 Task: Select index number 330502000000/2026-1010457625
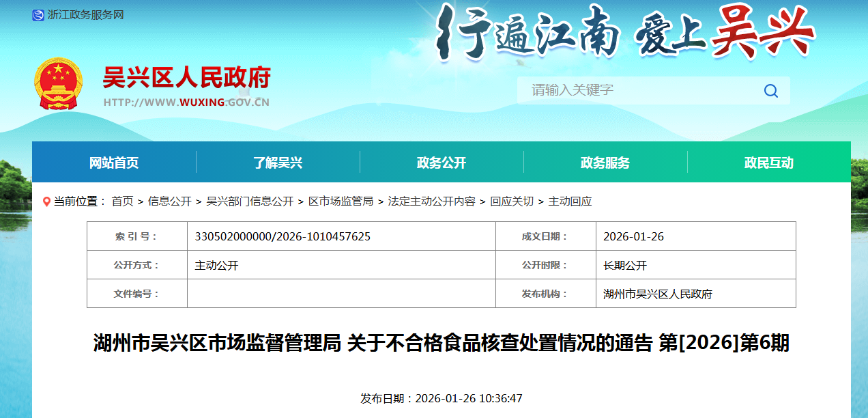click(283, 236)
